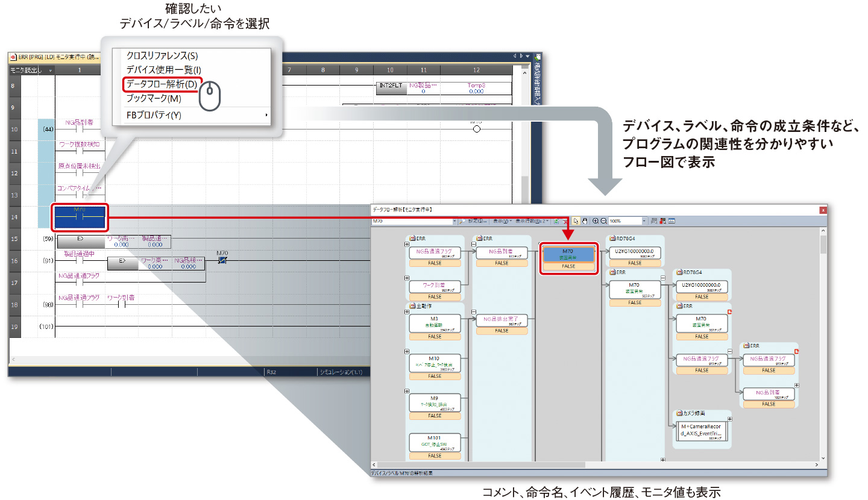This screenshot has height=500, width=868.
Task: Select the hand pan tool
Action: pyautogui.click(x=583, y=221)
